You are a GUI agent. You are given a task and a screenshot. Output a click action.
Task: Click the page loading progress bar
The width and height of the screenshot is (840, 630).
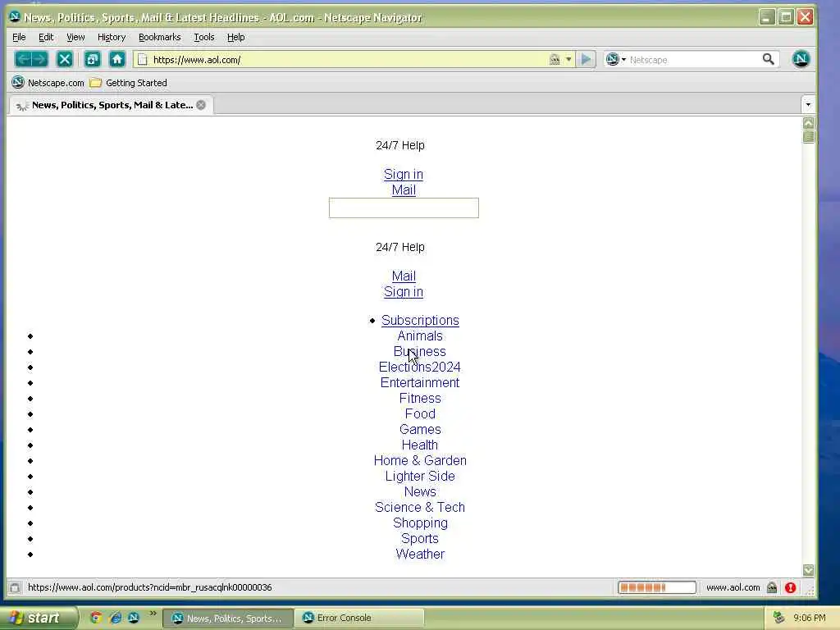point(657,587)
